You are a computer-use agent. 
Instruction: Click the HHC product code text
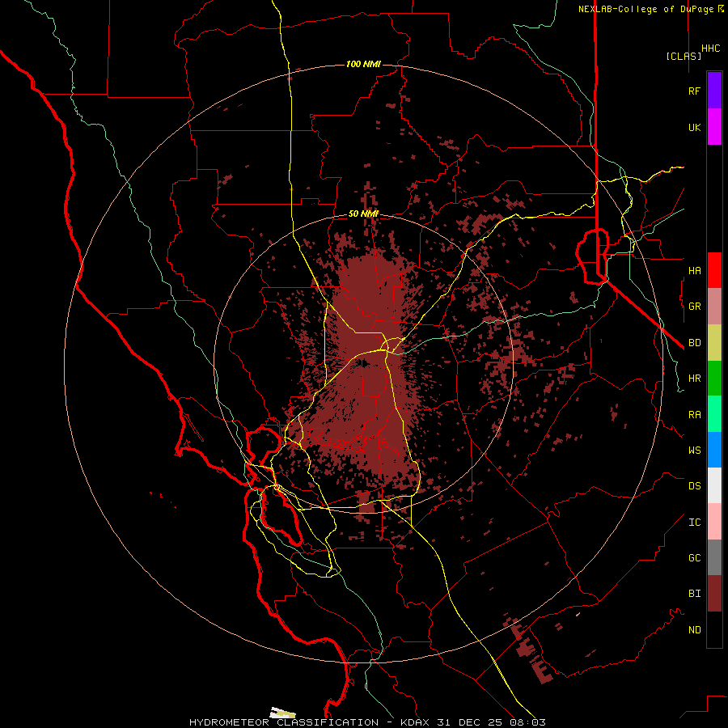711,49
